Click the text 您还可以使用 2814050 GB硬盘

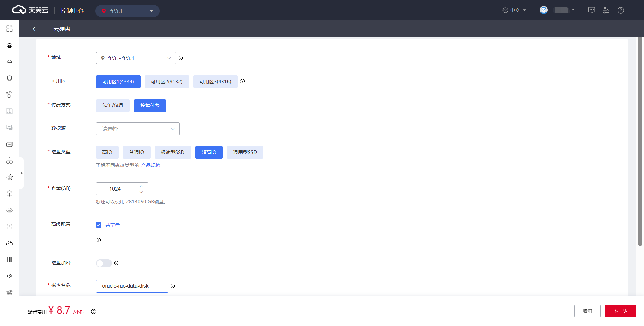131,202
